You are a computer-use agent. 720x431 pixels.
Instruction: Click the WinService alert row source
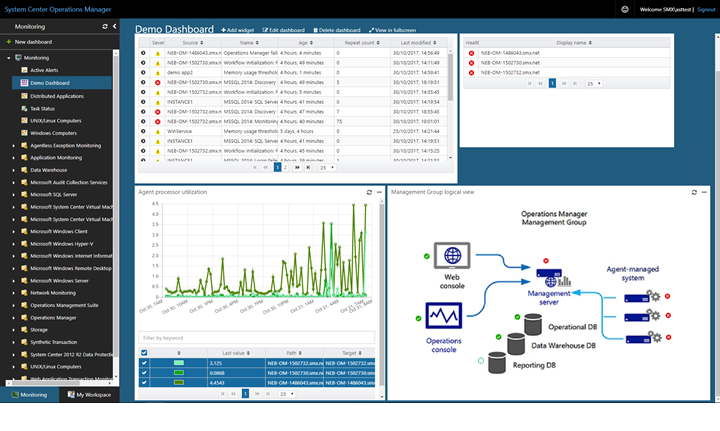[x=179, y=131]
